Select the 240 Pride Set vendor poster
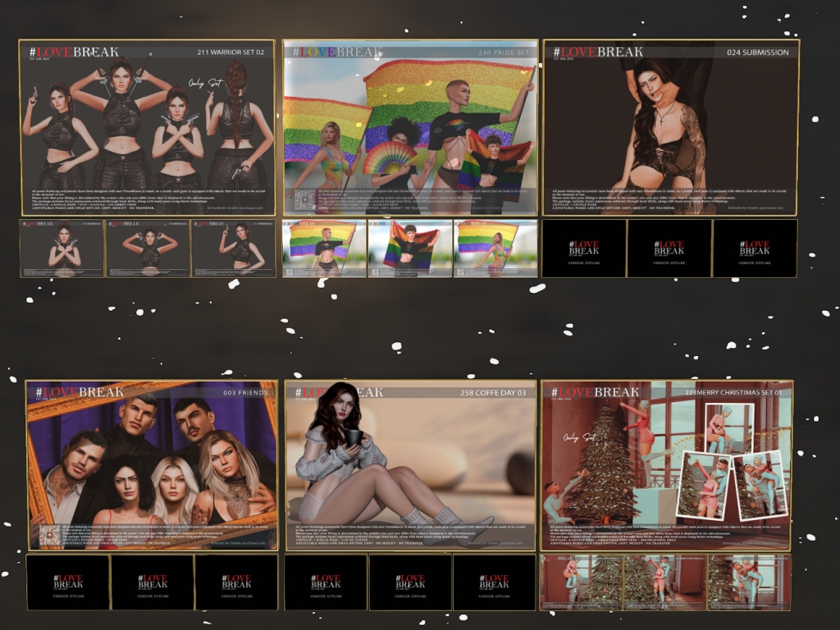 pos(410,127)
